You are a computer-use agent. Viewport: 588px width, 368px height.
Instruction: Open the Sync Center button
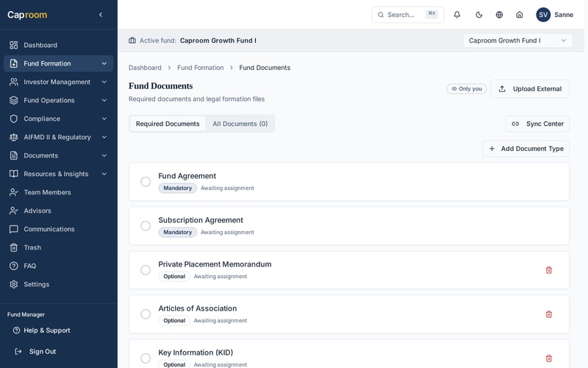point(537,124)
